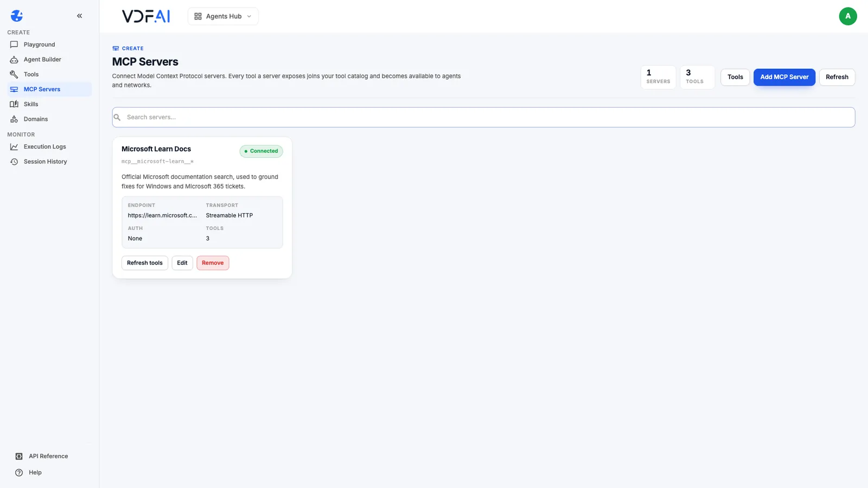Viewport: 868px width, 488px height.
Task: Remove the Microsoft Learn Docs server
Action: 213,263
